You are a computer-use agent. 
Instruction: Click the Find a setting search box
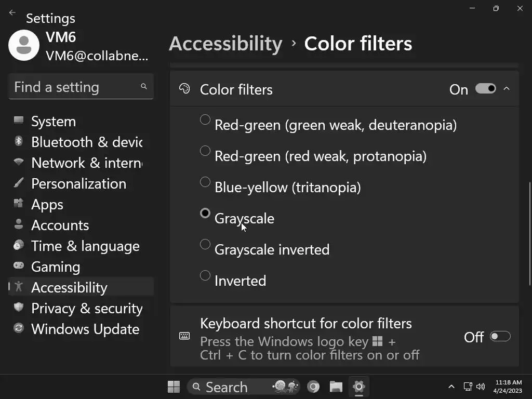coord(75,87)
